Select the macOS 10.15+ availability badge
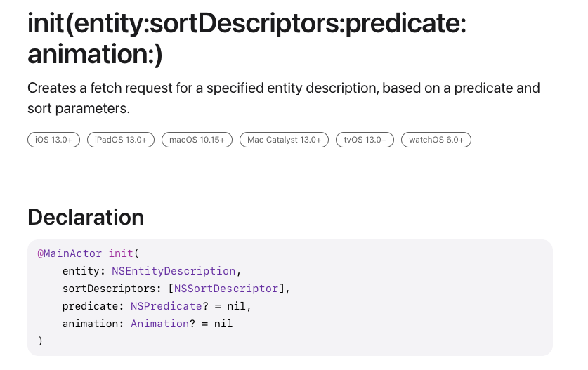The image size is (588, 370). point(197,140)
